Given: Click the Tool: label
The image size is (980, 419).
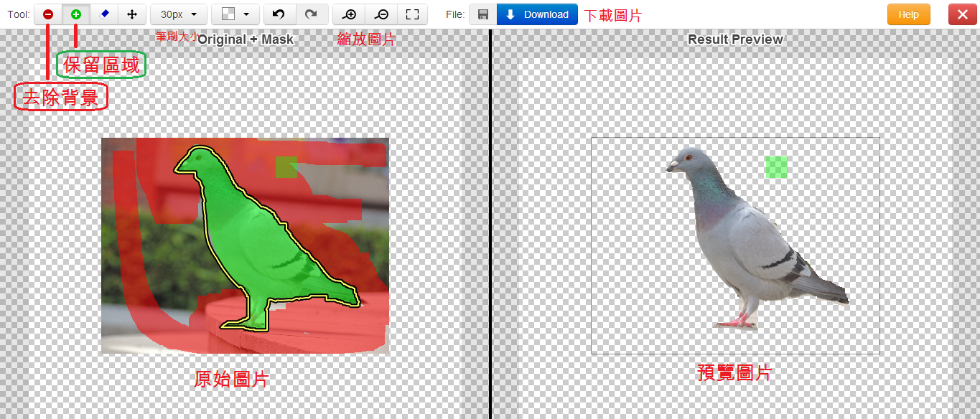Looking at the screenshot, I should (x=18, y=14).
